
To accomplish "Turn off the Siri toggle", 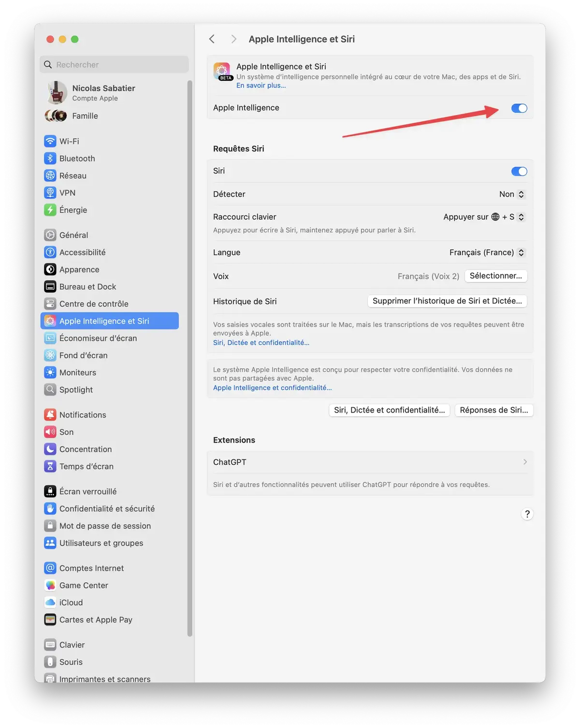I will click(519, 171).
